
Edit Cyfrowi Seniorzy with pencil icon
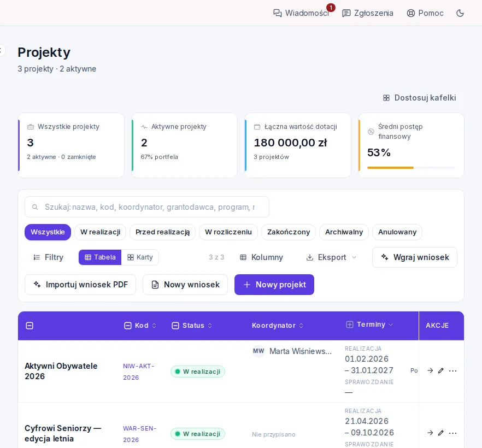point(441,433)
